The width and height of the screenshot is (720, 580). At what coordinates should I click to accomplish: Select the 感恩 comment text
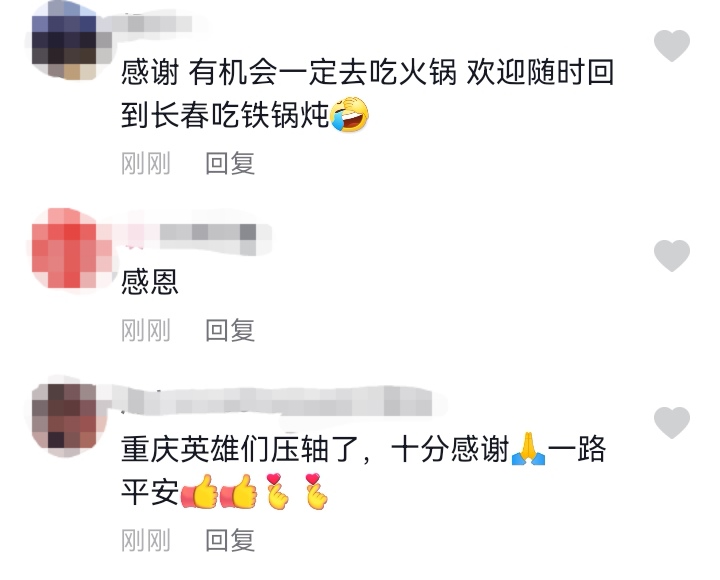pos(150,282)
